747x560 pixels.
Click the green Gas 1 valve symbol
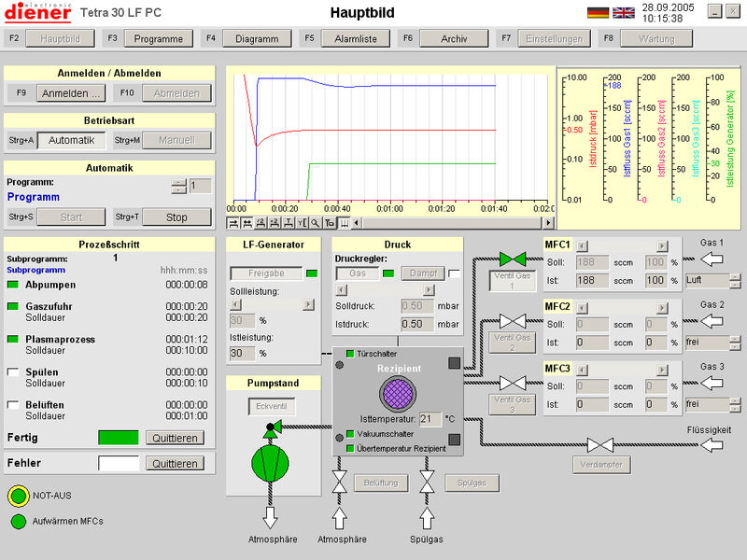click(513, 259)
